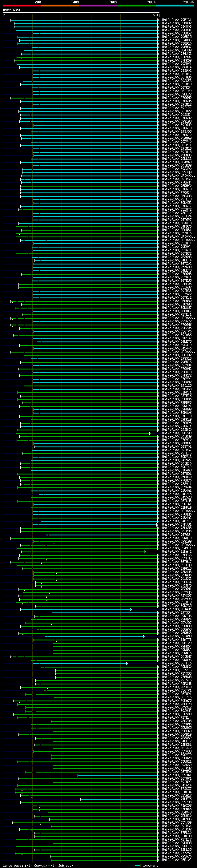This screenshot has height=868, width=197.
Task: Select hit label UniRef100_B1P1S7
Action: [177, 338]
